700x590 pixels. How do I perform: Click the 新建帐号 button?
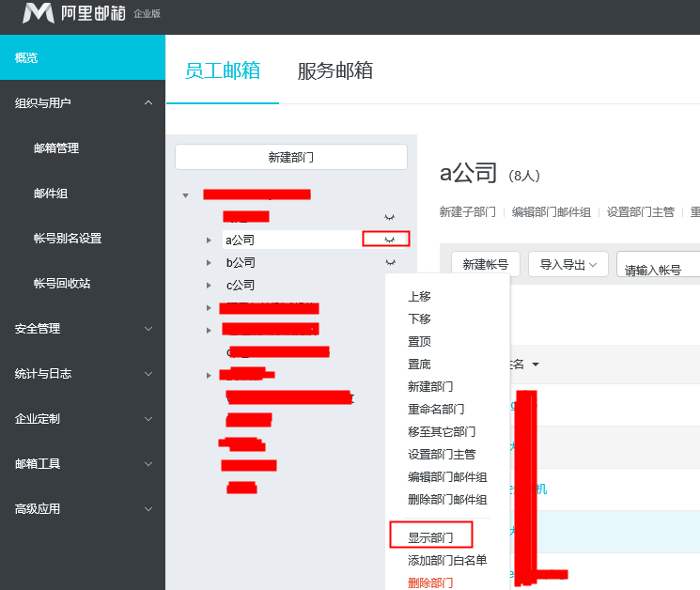(485, 265)
